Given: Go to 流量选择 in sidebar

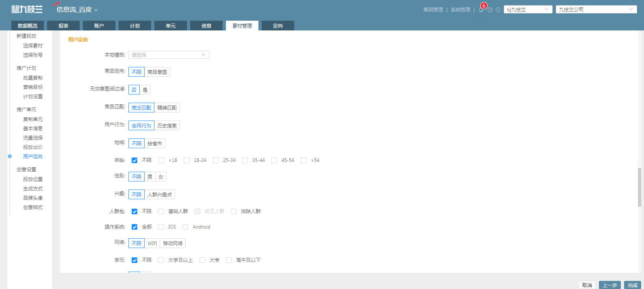Looking at the screenshot, I should (x=33, y=138).
